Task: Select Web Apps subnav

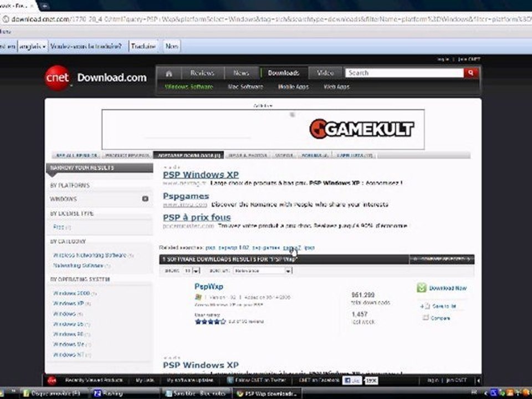Action: click(336, 87)
